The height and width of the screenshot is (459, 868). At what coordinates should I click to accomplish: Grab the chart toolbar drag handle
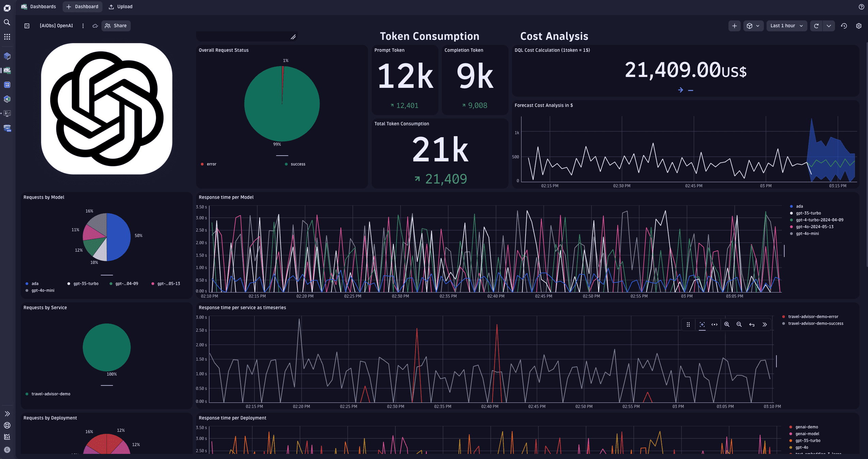(688, 325)
